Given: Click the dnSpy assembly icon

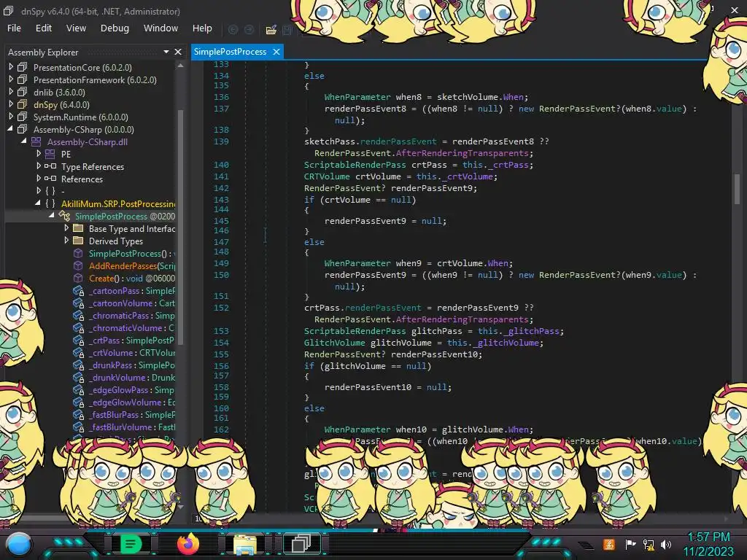Looking at the screenshot, I should pos(23,104).
